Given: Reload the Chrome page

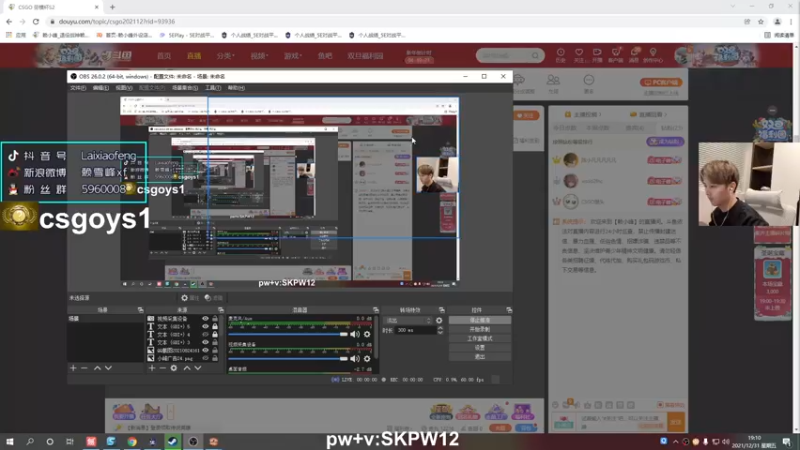Looking at the screenshot, I should tap(36, 21).
